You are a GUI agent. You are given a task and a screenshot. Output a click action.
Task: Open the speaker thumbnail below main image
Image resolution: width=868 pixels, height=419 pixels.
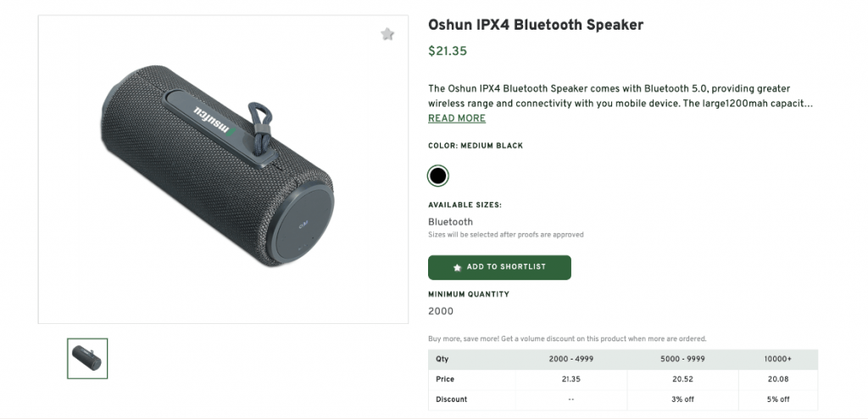[87, 358]
